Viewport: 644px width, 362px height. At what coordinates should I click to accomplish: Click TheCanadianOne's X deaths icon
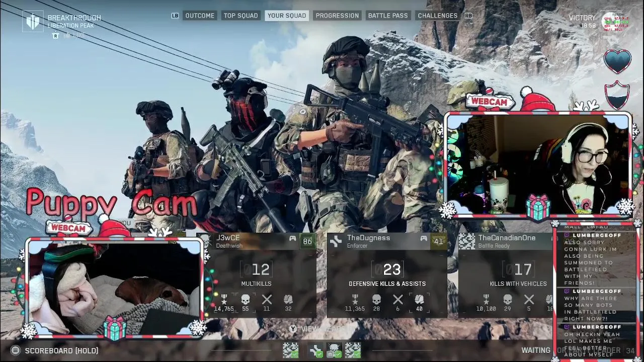[529, 300]
